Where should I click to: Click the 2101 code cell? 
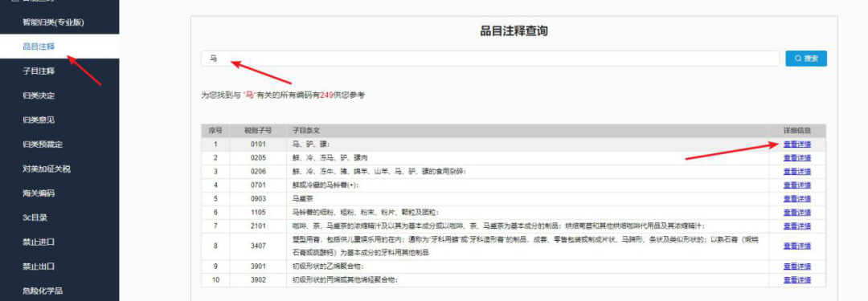click(258, 226)
